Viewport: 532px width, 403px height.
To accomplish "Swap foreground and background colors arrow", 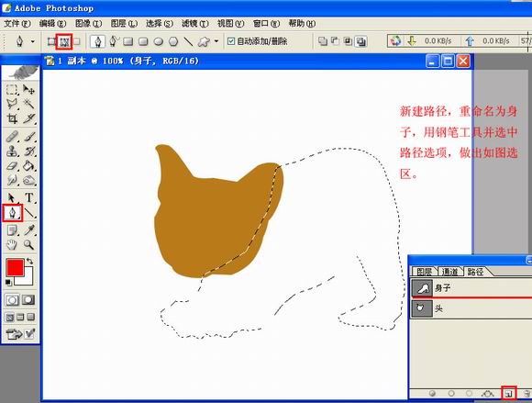I will pos(29,261).
